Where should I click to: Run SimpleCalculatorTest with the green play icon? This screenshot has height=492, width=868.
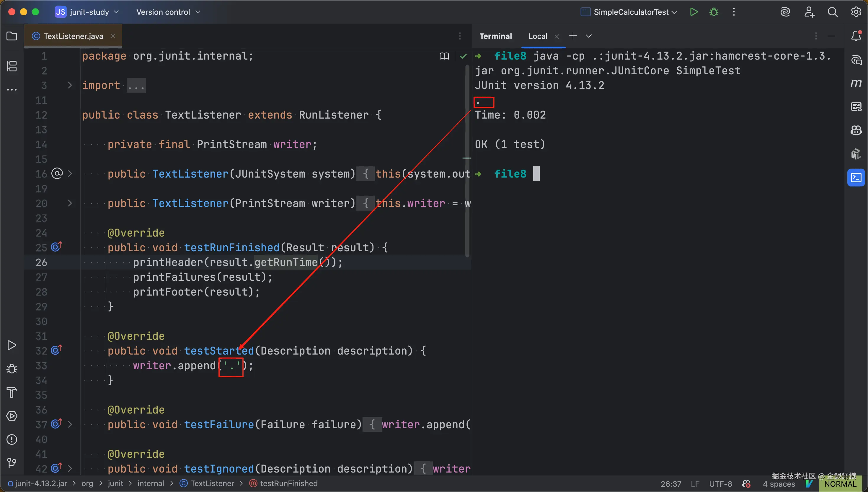(x=694, y=12)
